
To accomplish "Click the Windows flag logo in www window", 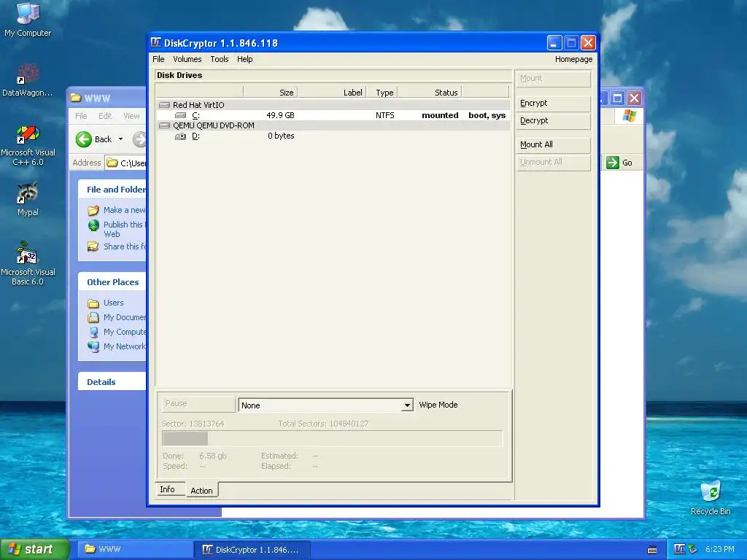I will pyautogui.click(x=629, y=115).
